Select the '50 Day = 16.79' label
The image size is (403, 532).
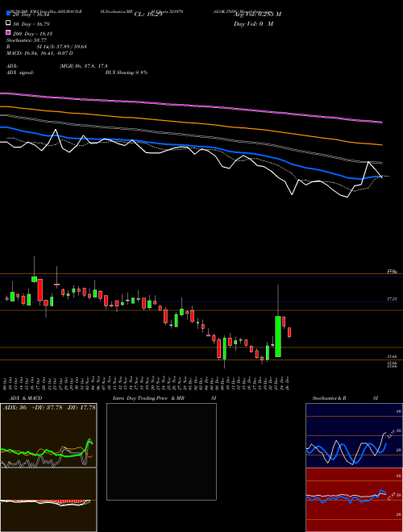tap(33, 23)
